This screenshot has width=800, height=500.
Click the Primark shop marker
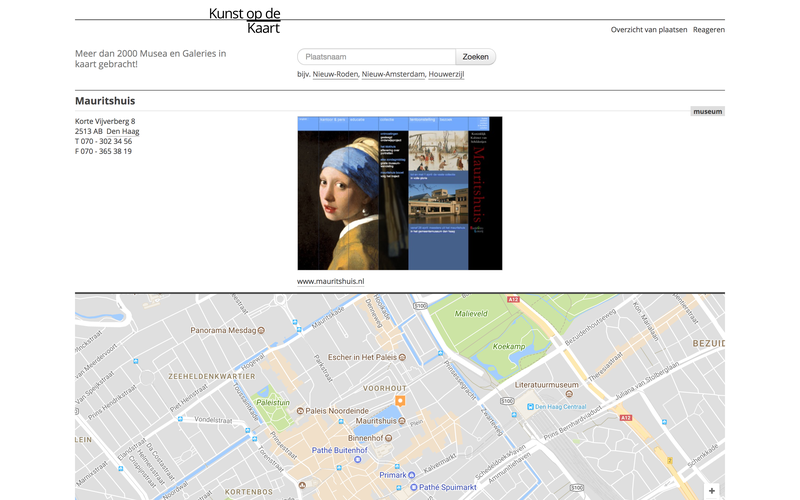tap(411, 475)
